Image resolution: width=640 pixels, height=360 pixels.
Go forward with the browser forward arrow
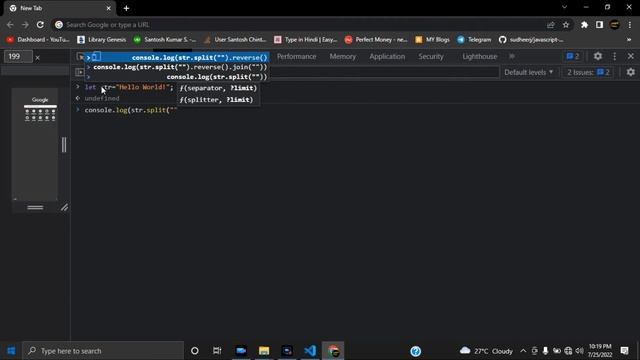point(25,25)
